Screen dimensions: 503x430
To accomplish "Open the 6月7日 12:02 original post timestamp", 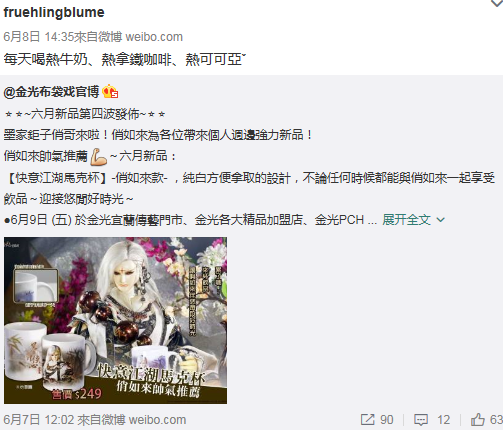I will coord(38,420).
